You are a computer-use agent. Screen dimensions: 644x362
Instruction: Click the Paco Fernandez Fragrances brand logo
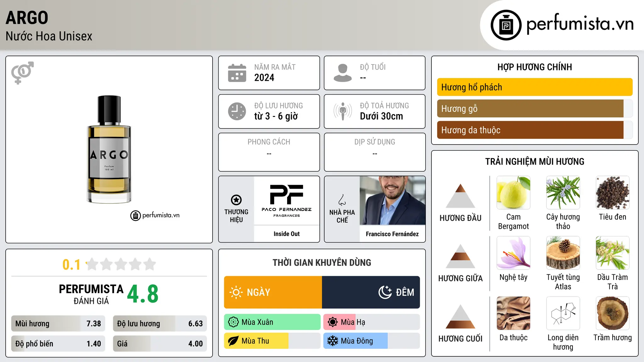coord(286,200)
